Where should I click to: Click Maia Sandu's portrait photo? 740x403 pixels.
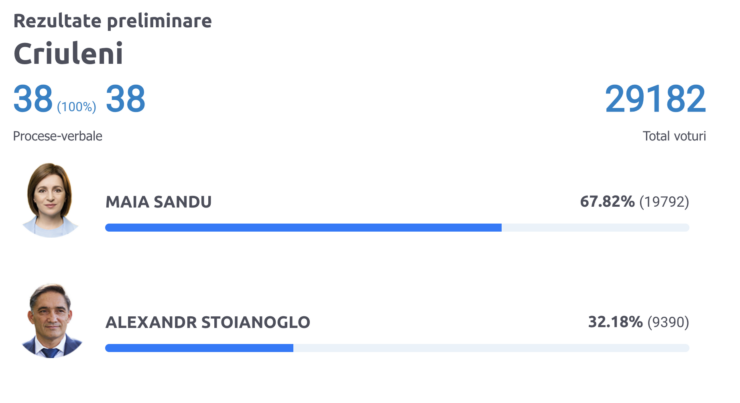50,200
